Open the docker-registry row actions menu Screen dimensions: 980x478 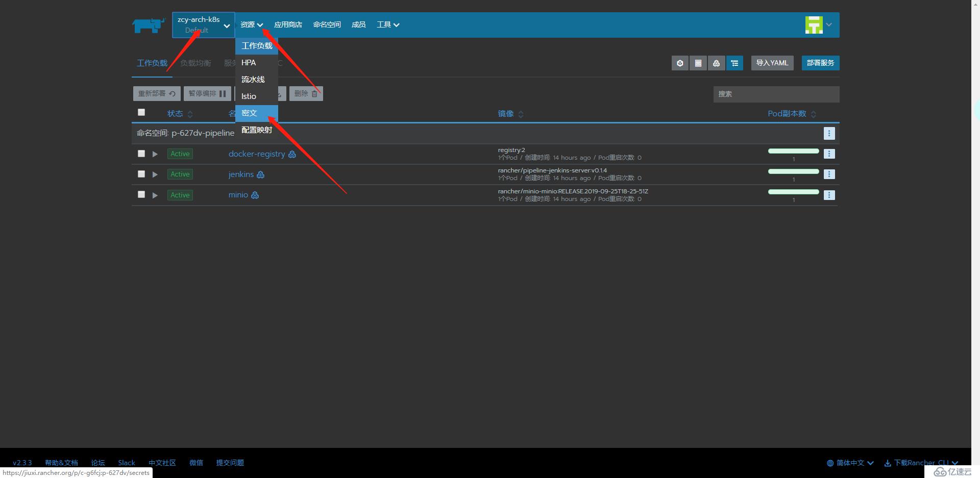[x=829, y=154]
